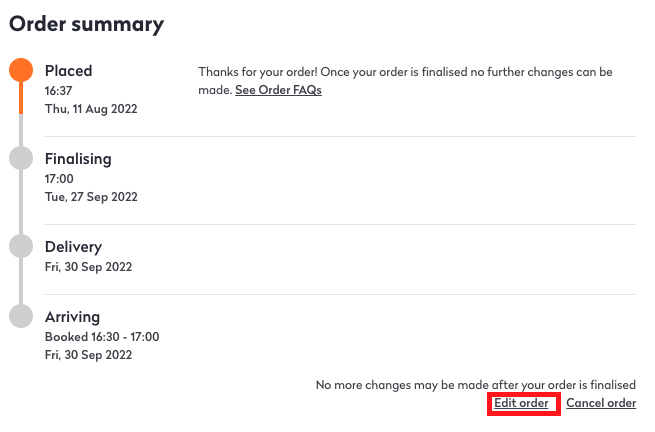This screenshot has height=432, width=655.
Task: Select the grey Arriving step circle
Action: point(21,316)
